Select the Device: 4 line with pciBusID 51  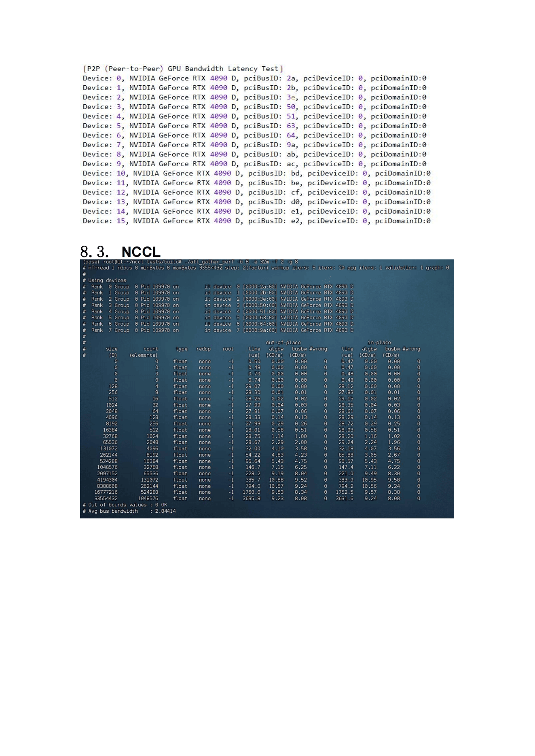pyautogui.click(x=254, y=116)
